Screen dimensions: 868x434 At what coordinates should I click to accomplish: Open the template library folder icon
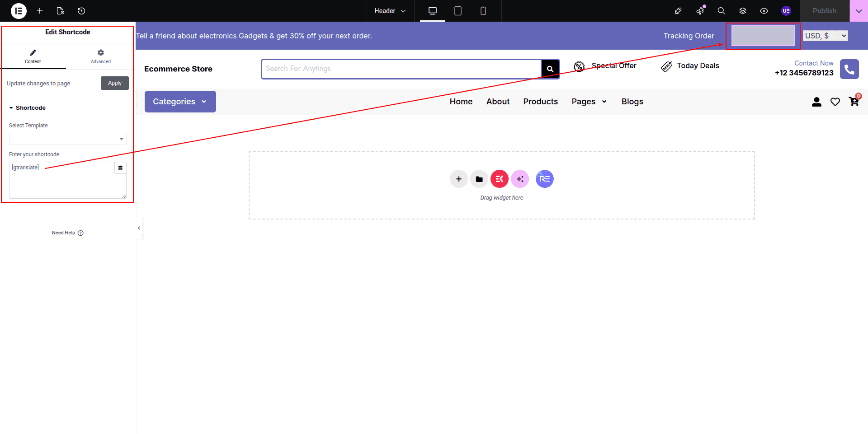479,179
